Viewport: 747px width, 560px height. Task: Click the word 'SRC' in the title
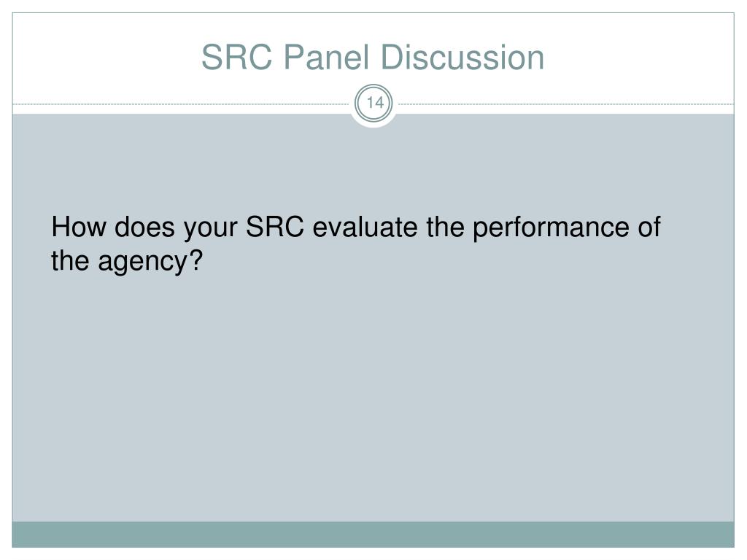point(237,57)
